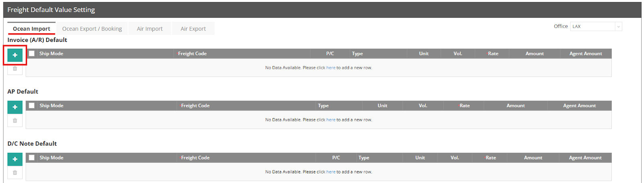This screenshot has width=644, height=183.
Task: Click the 'here' link in Invoice (A/R) table
Action: (331, 68)
